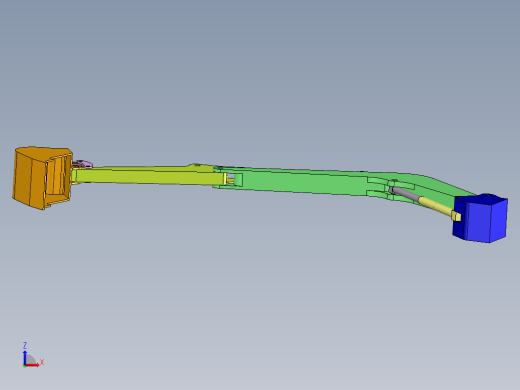Image resolution: width=520 pixels, height=390 pixels.
Task: Select the blue base block
Action: point(480,218)
